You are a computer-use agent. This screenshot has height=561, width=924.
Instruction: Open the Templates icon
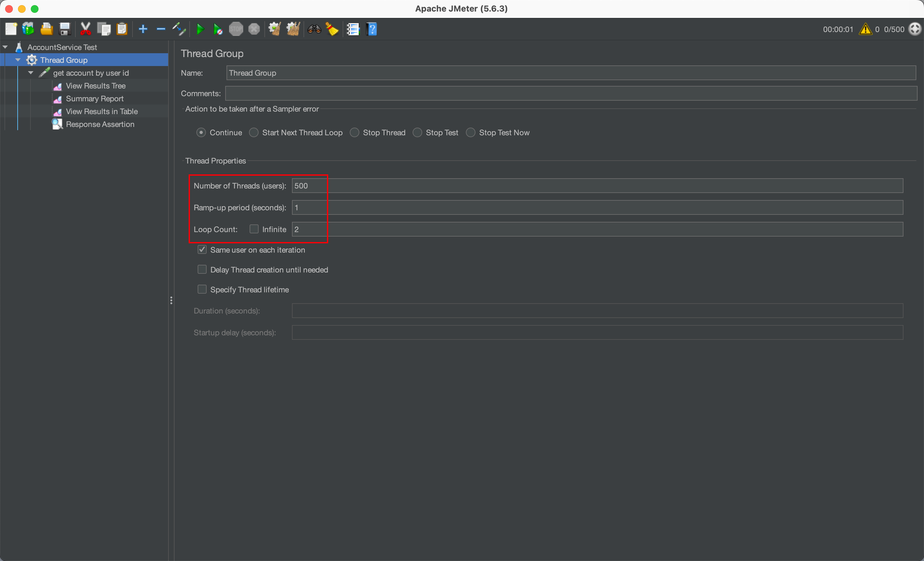coord(29,29)
